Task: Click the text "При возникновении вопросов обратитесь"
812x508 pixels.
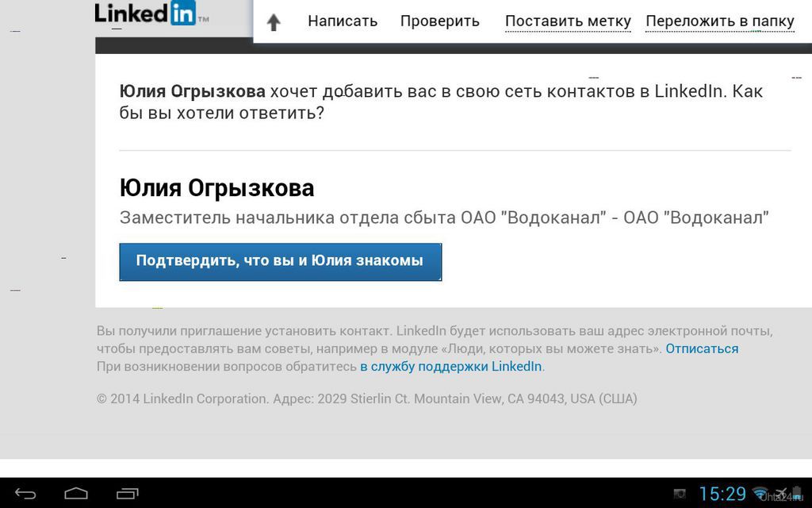Action: [x=227, y=367]
